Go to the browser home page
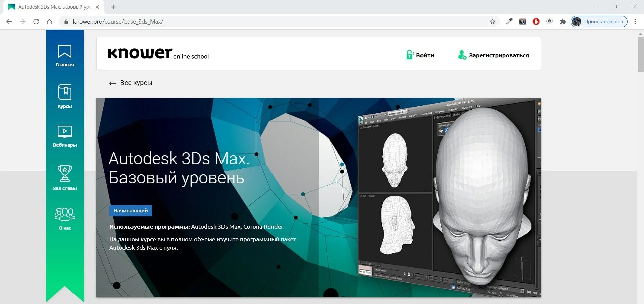 pos(49,22)
